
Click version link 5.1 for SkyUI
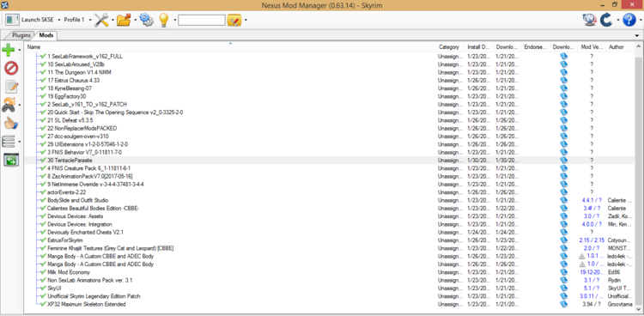(592, 288)
